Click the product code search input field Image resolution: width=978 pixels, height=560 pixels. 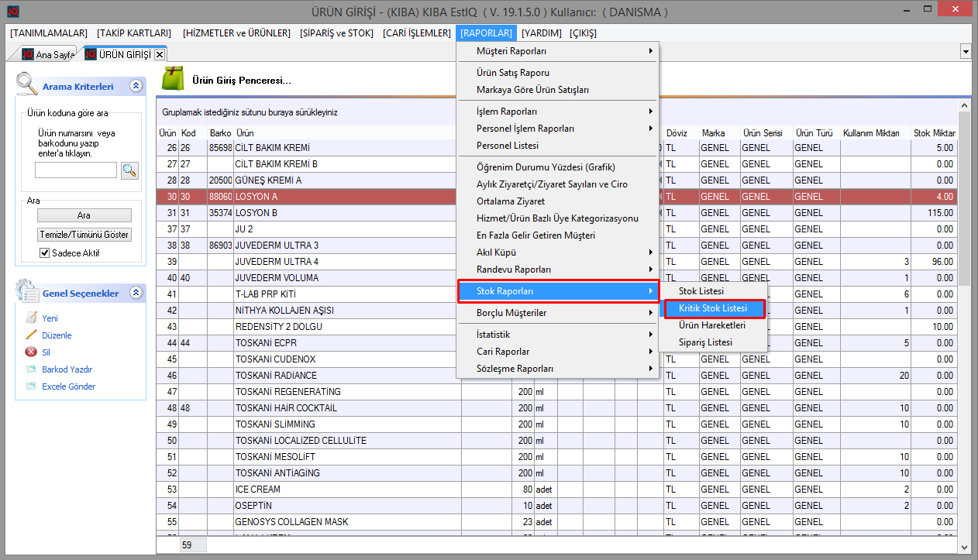76,170
